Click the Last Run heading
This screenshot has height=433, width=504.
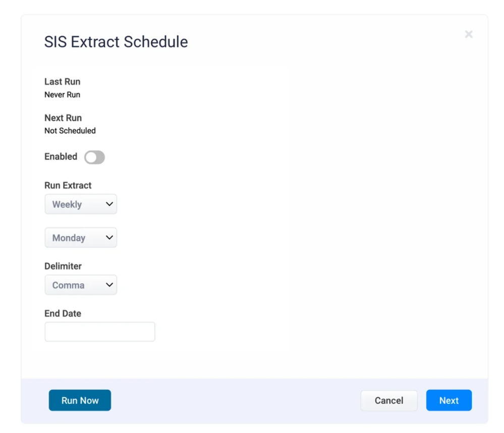point(62,82)
